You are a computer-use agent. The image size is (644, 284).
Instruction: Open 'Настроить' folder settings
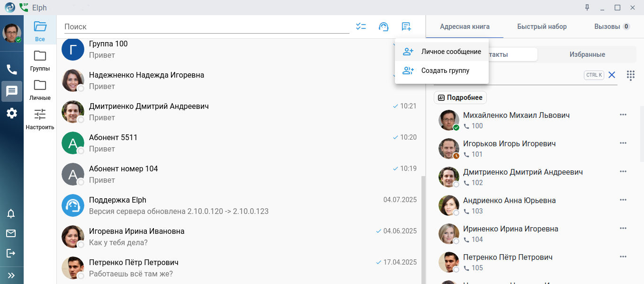point(40,119)
